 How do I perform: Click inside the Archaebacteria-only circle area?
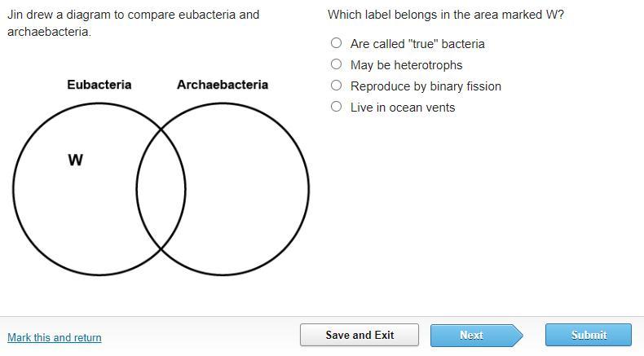tap(249, 189)
